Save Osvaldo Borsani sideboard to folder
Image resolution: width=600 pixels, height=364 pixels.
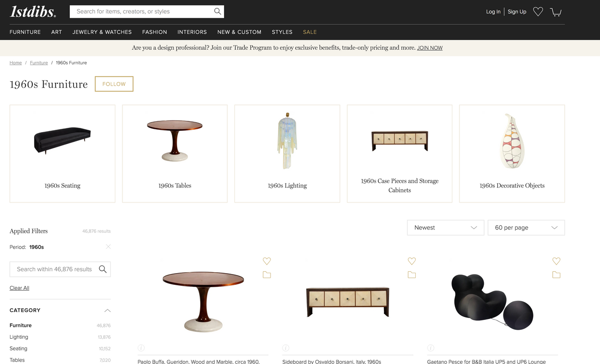(x=412, y=275)
